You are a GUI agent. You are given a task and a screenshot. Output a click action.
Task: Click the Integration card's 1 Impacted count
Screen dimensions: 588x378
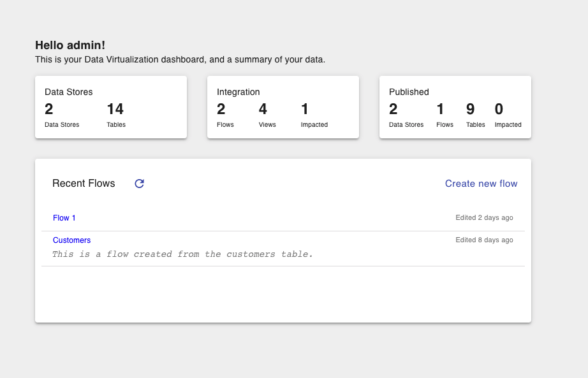pyautogui.click(x=305, y=110)
